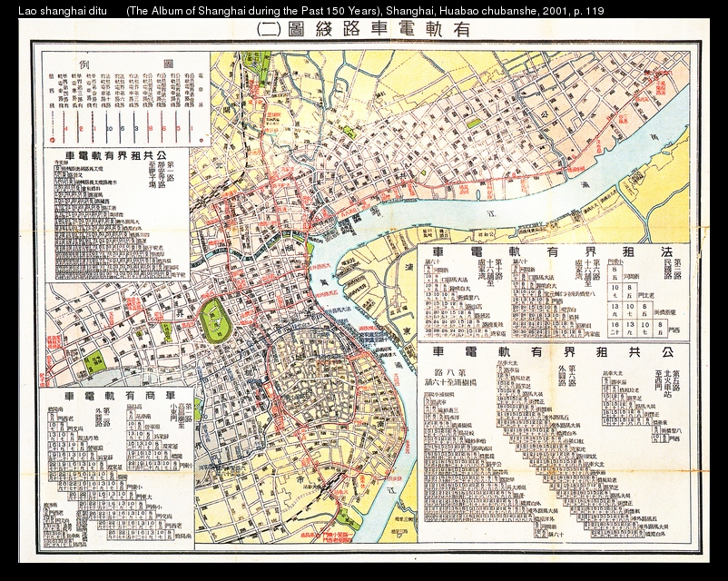This screenshot has height=581, width=728.
Task: Click the red number 4 in the legend
Action: [x=65, y=128]
